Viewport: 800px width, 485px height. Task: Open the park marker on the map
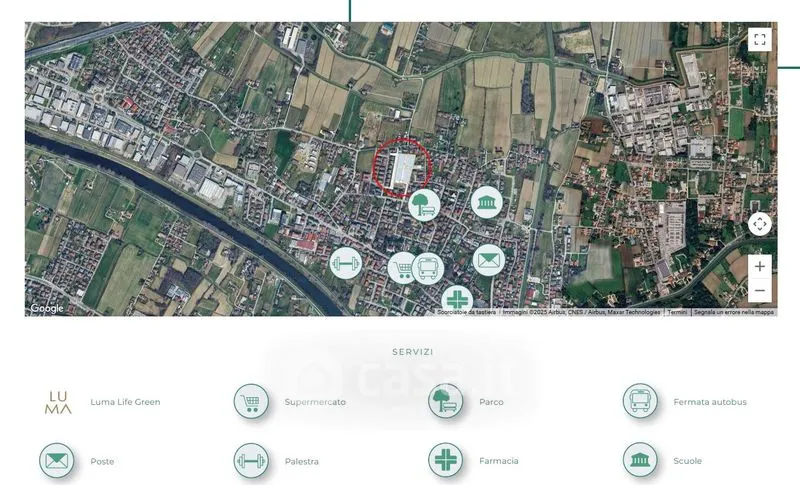point(424,205)
